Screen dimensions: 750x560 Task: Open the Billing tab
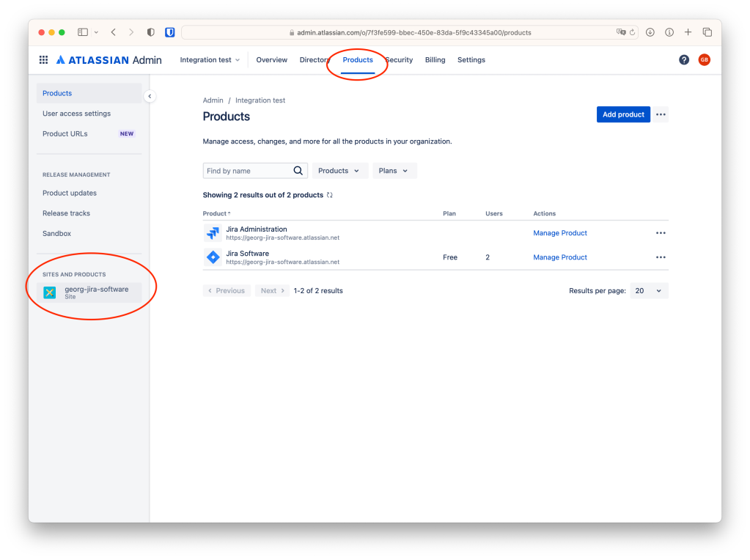(x=435, y=60)
